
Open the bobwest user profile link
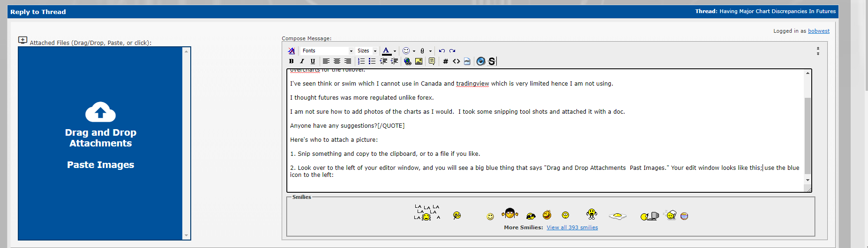point(819,31)
